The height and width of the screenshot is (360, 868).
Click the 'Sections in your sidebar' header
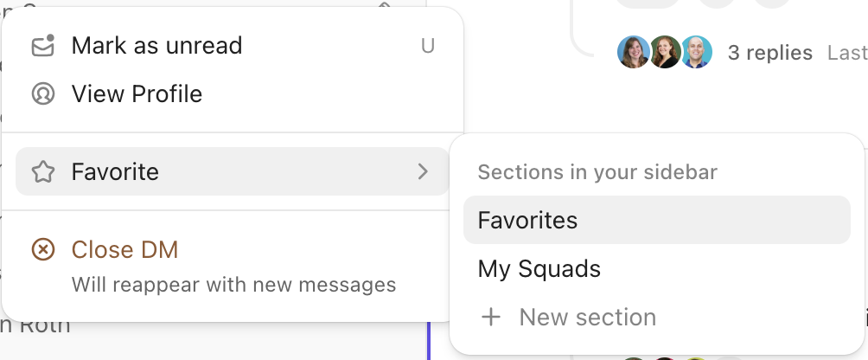coord(597,171)
